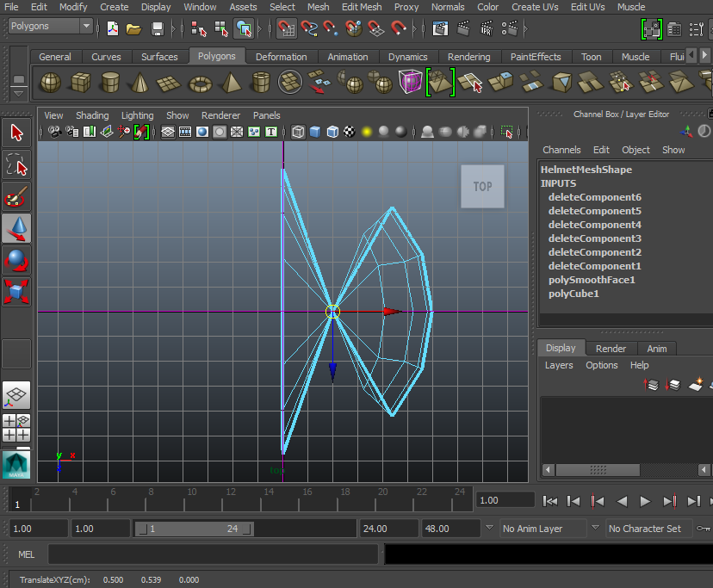The image size is (713, 588).
Task: Toggle snap to grids
Action: coord(287,28)
